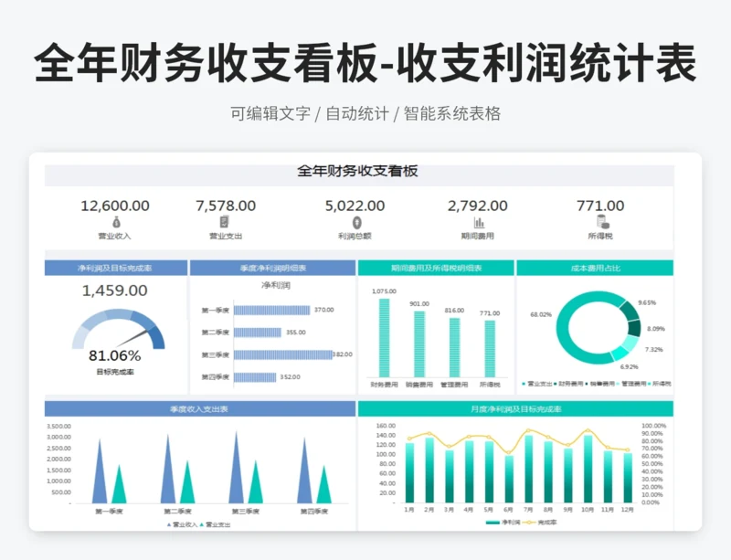
Task: Click the 所得税 legend entry under donut chart
Action: pos(659,384)
